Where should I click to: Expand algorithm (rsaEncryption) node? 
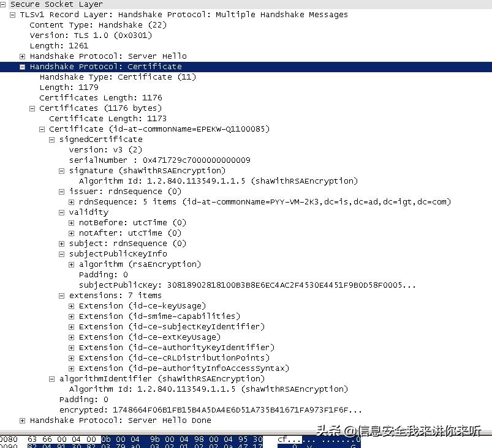72,264
